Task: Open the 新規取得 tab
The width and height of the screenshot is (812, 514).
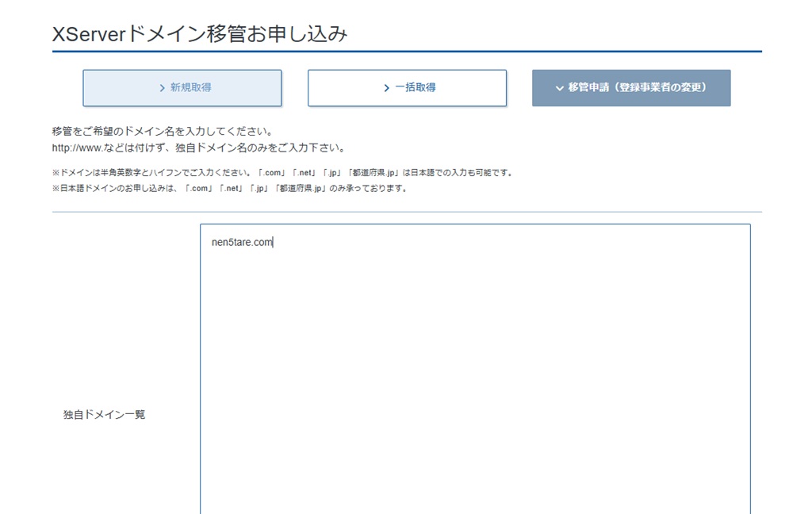Action: 182,88
